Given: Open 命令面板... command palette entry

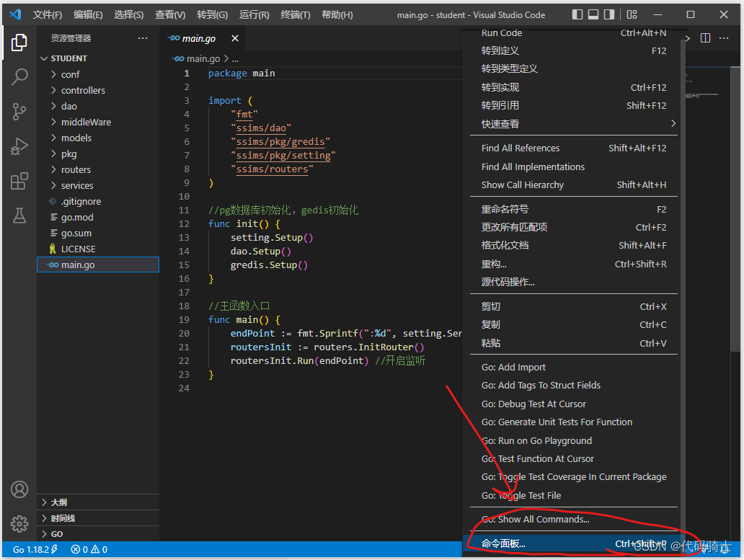Looking at the screenshot, I should click(x=574, y=543).
